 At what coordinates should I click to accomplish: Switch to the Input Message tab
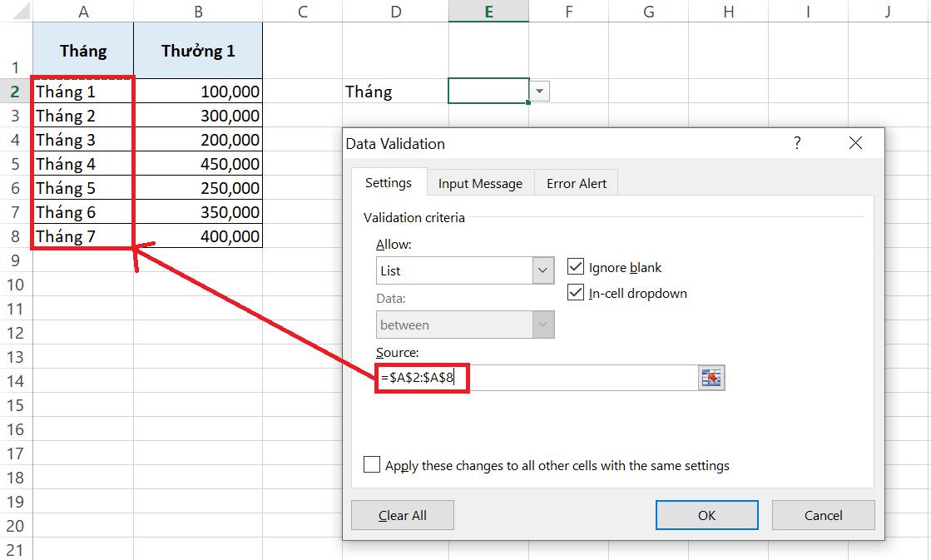click(480, 183)
